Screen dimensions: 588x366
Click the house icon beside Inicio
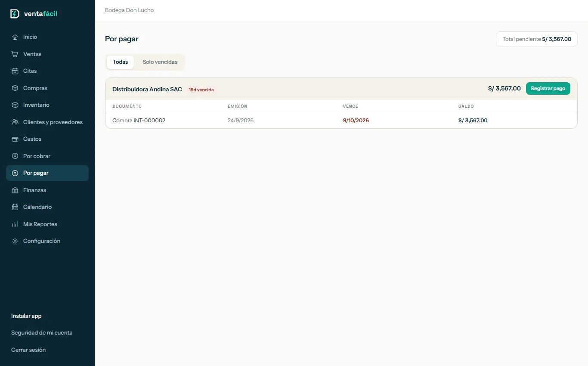(15, 37)
